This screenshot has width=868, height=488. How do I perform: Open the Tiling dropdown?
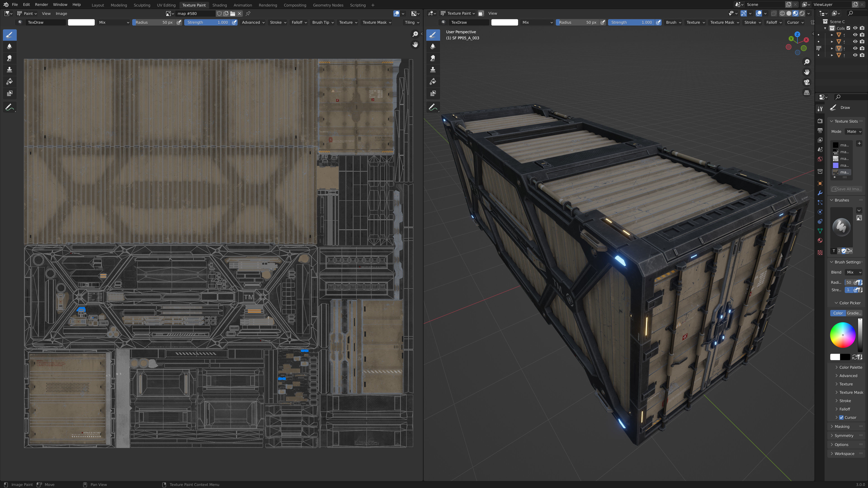pyautogui.click(x=412, y=23)
